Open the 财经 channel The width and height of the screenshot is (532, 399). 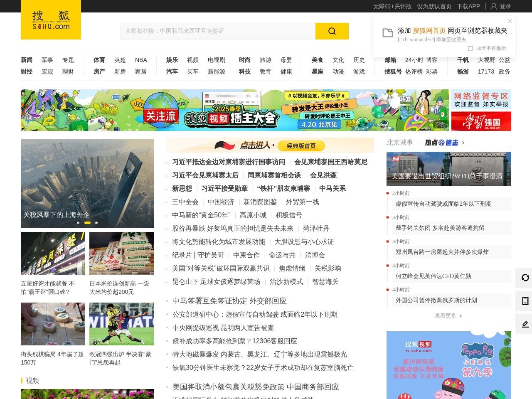click(x=27, y=71)
